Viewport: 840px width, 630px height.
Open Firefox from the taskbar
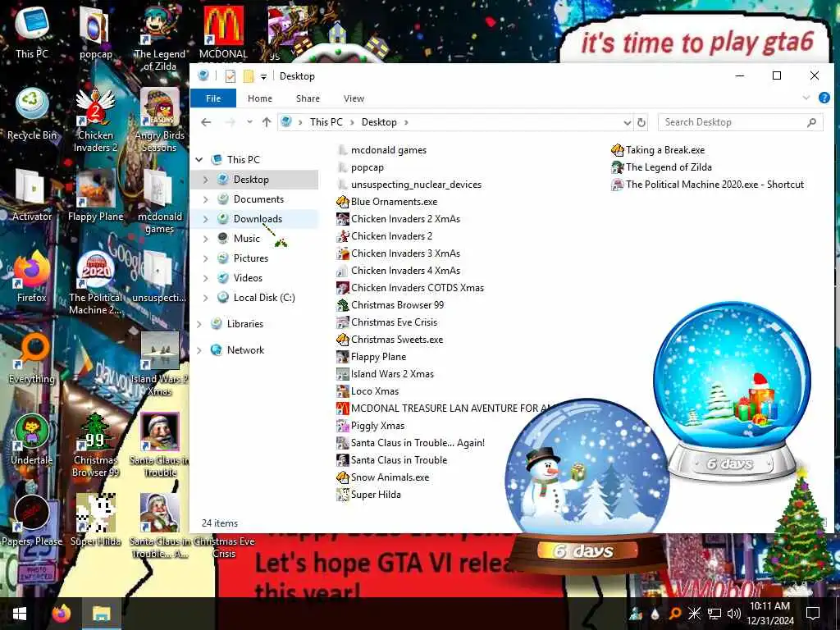click(x=61, y=614)
